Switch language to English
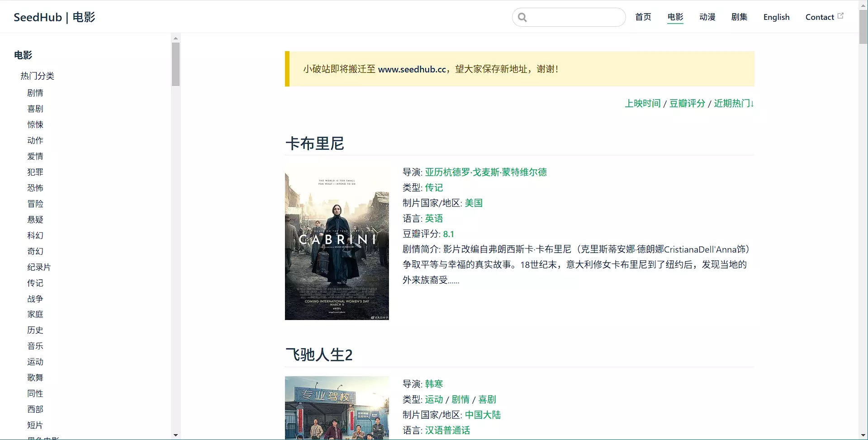Viewport: 868px width, 440px height. (x=776, y=17)
